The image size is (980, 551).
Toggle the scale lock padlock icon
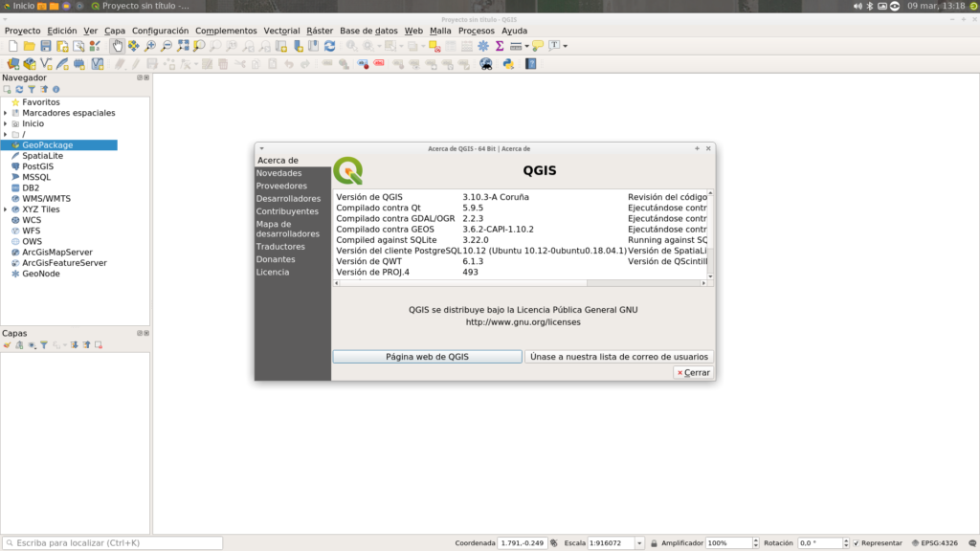(654, 543)
